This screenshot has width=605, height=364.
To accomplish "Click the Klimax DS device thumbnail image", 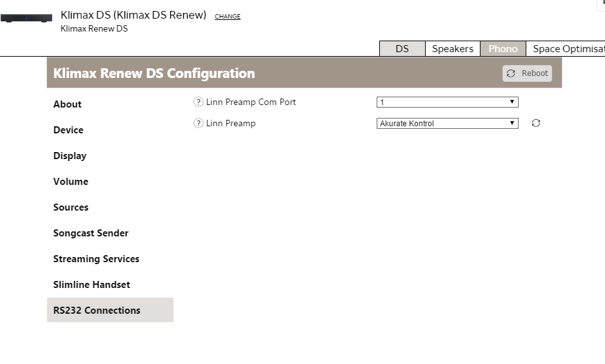I will (26, 18).
